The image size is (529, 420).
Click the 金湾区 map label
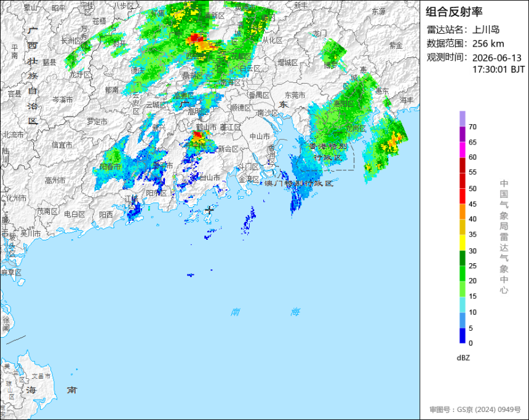tap(249, 180)
